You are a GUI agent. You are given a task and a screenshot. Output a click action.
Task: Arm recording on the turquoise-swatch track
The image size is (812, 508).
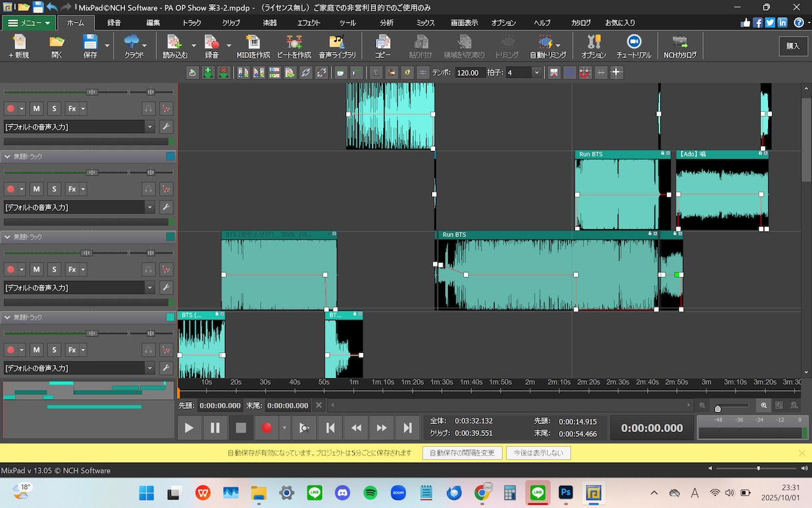(11, 350)
